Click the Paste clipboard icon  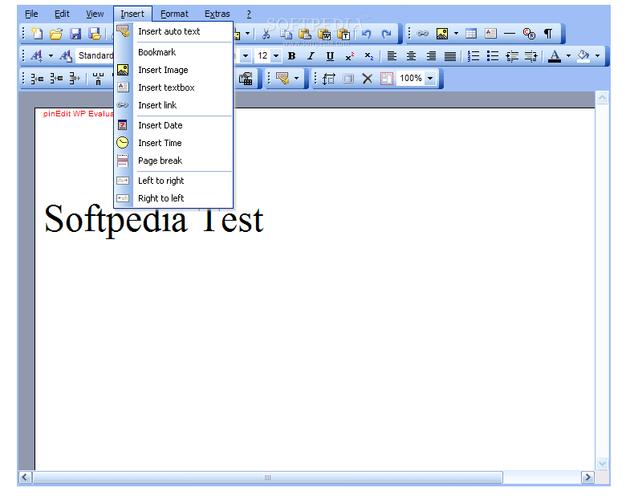[305, 34]
